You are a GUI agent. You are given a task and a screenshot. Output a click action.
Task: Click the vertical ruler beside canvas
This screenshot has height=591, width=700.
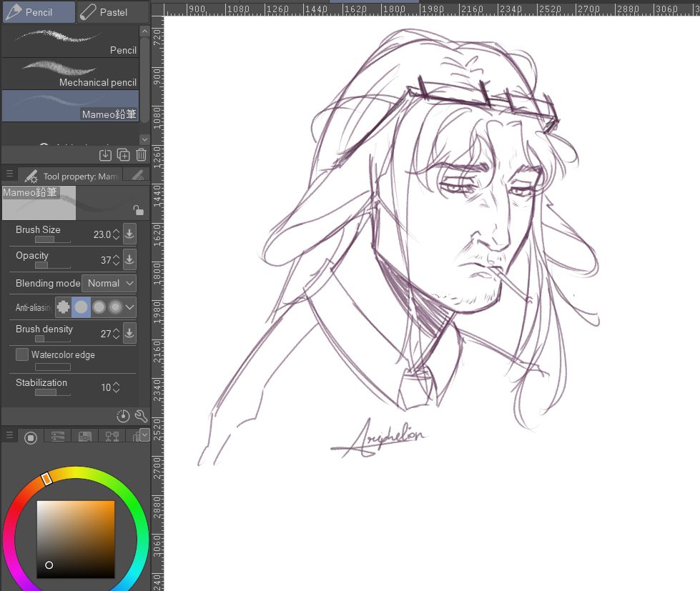point(157,303)
